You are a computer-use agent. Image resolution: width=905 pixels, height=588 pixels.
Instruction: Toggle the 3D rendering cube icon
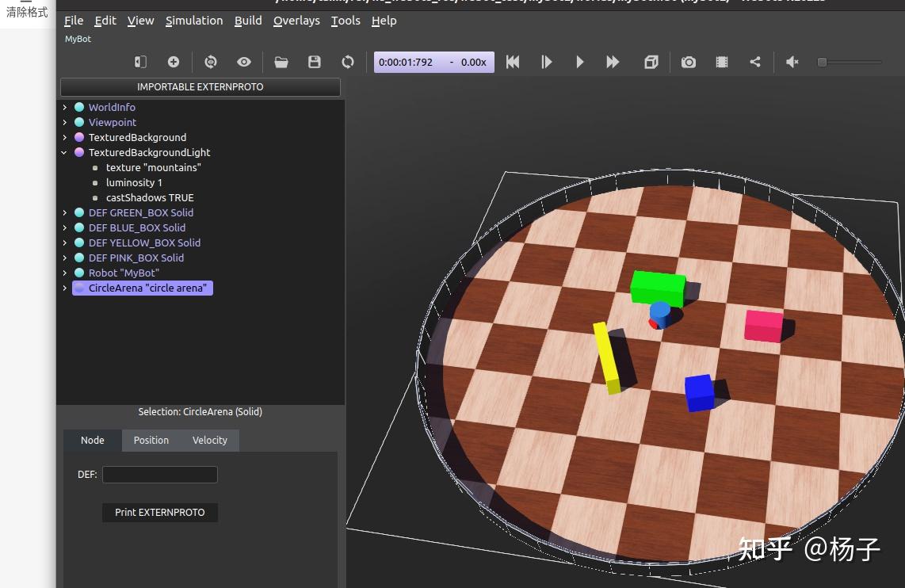(x=651, y=62)
